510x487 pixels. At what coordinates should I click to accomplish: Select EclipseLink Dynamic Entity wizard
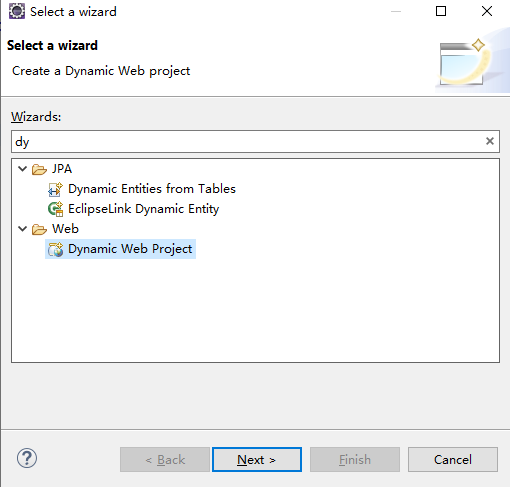(143, 209)
